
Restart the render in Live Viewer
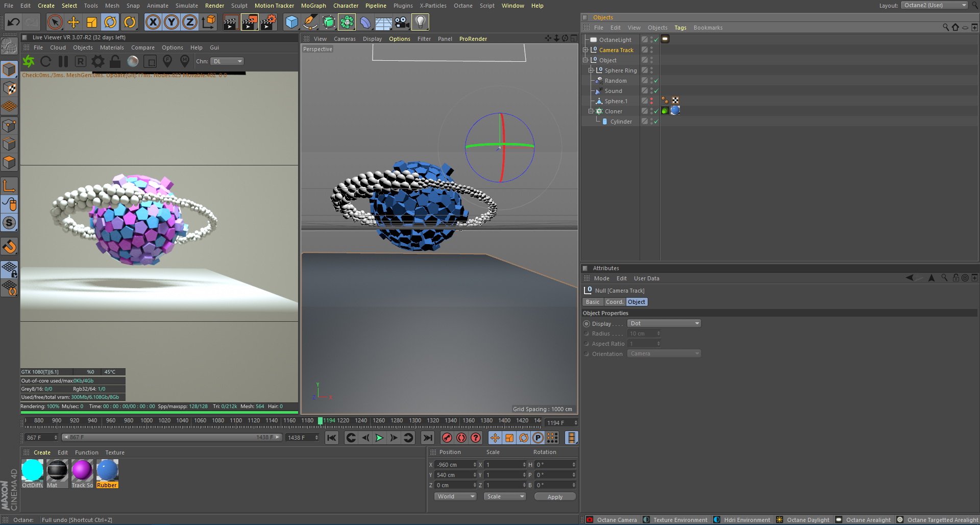46,61
